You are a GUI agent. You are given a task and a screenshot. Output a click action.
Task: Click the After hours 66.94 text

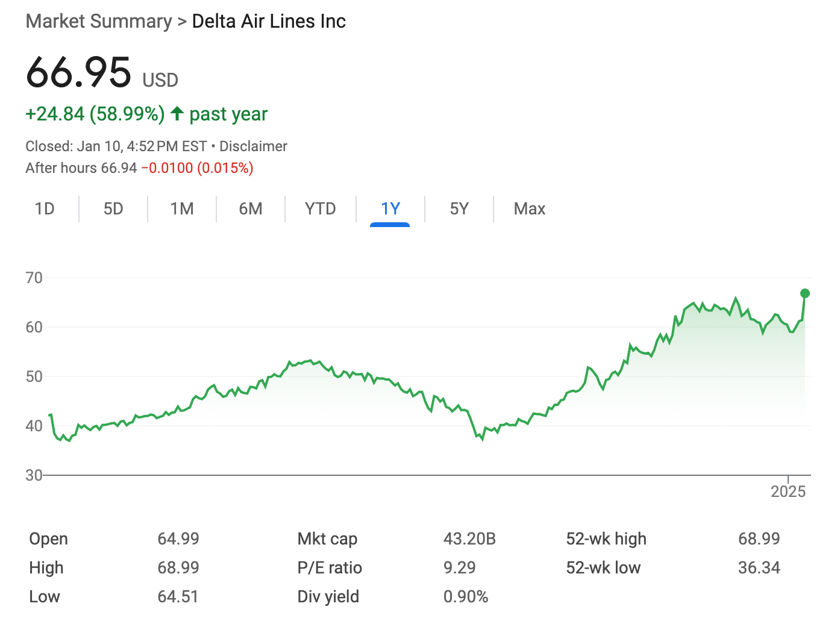point(81,168)
